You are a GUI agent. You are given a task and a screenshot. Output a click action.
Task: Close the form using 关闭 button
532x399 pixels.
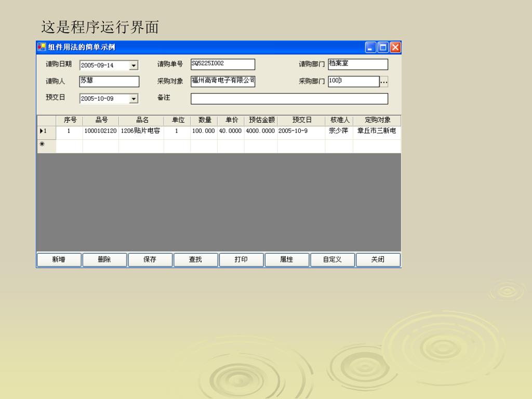[x=378, y=260]
